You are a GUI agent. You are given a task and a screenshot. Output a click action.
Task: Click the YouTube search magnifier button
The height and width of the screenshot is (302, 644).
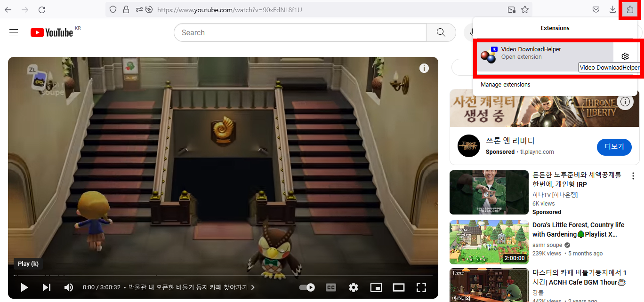point(441,32)
